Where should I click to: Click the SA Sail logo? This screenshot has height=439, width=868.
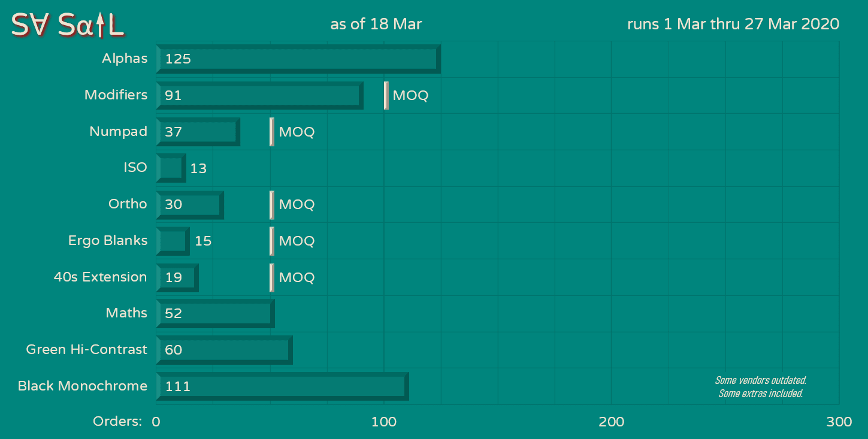pyautogui.click(x=68, y=25)
